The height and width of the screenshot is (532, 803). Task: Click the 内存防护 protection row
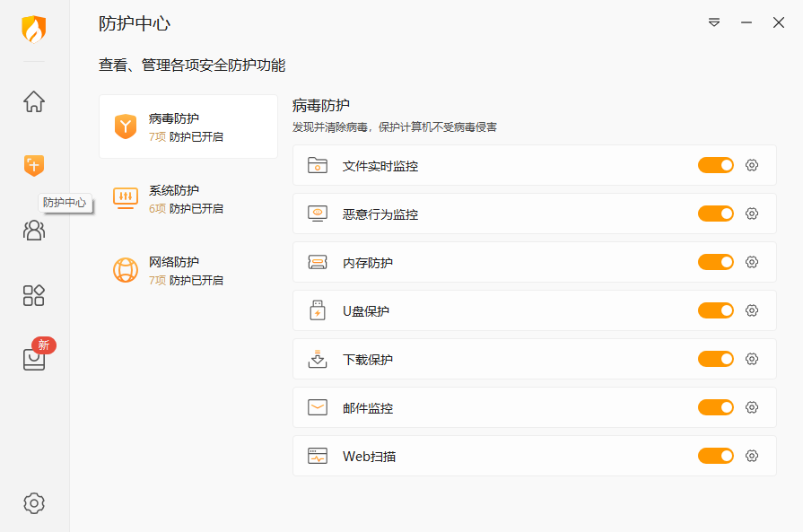pos(493,262)
